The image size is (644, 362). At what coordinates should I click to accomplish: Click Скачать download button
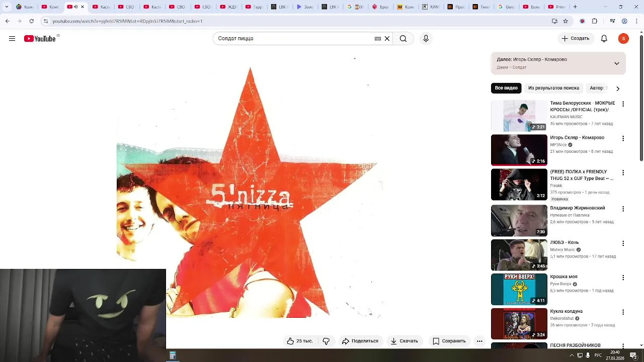(405, 341)
